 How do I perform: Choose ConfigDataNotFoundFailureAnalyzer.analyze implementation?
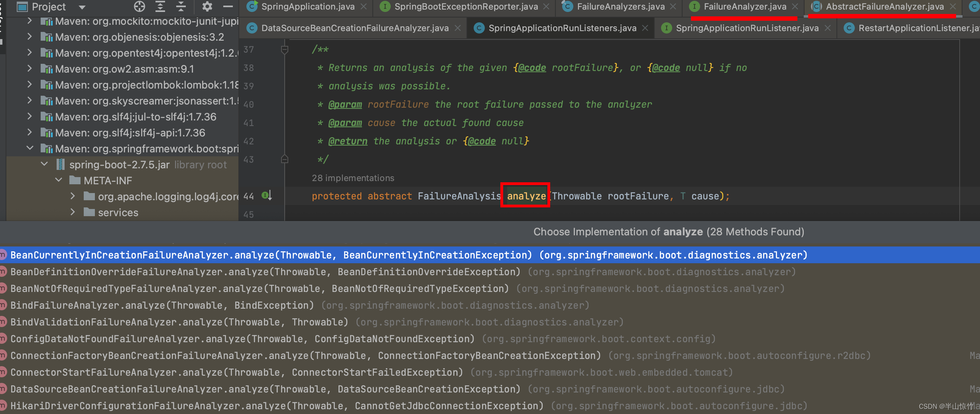[x=490, y=339]
